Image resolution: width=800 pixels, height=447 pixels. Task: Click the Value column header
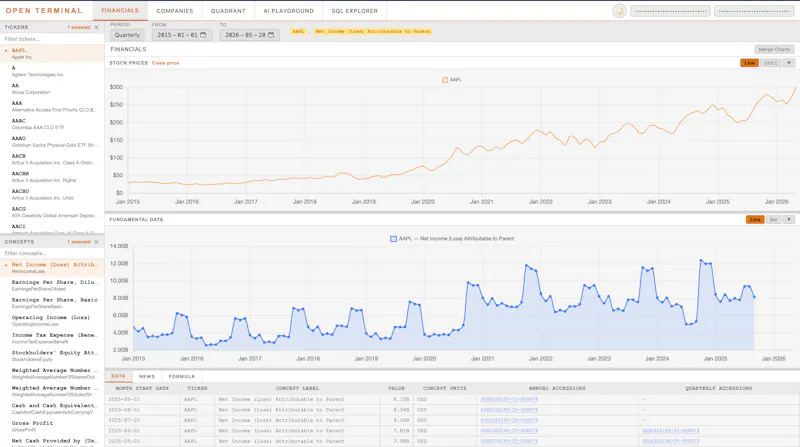click(x=396, y=388)
